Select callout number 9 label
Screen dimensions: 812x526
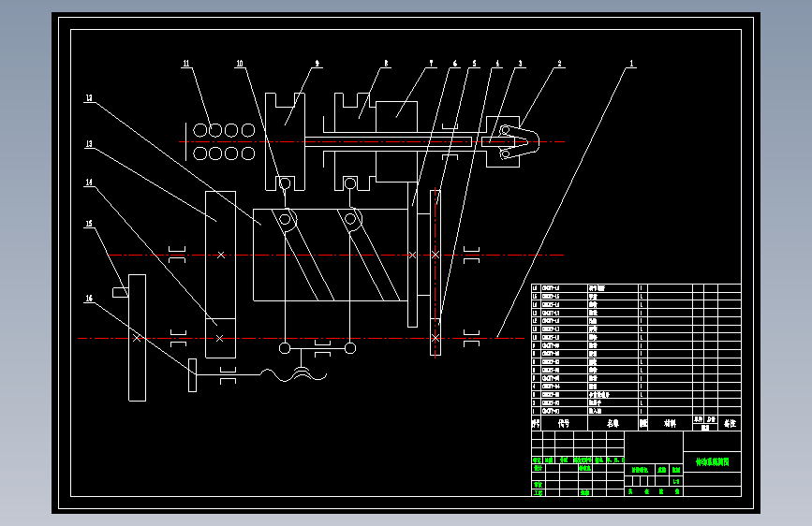pyautogui.click(x=317, y=63)
